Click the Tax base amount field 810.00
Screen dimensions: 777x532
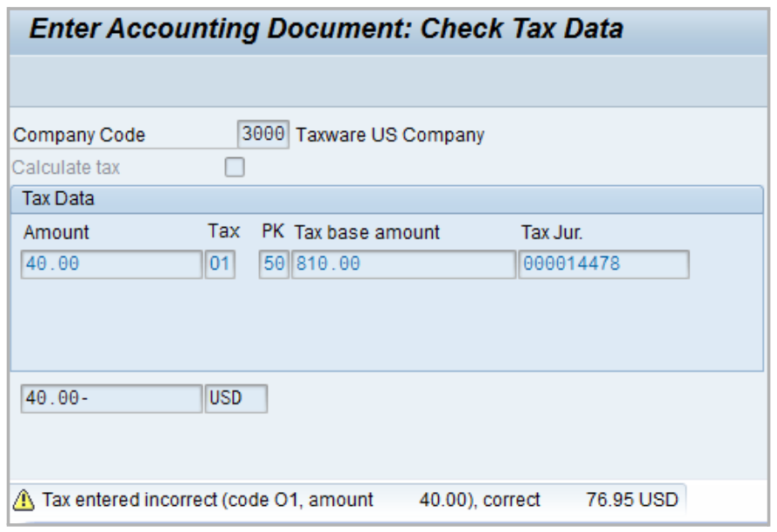[403, 264]
